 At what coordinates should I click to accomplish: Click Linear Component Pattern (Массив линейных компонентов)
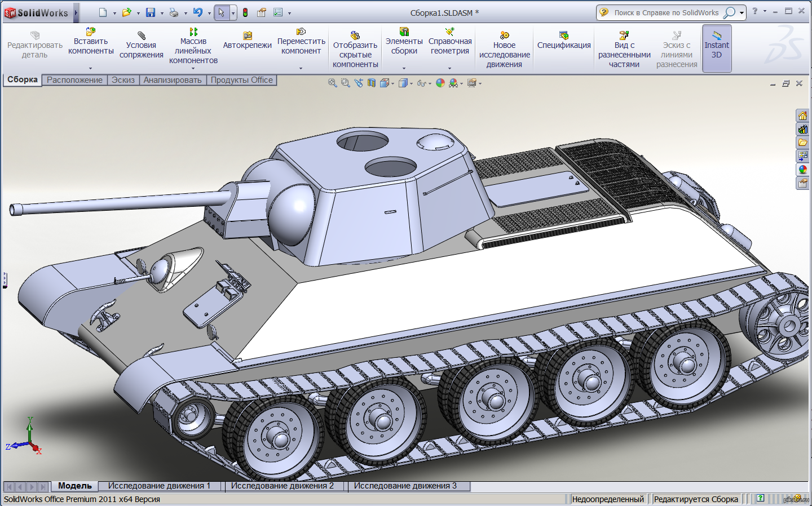pos(193,46)
